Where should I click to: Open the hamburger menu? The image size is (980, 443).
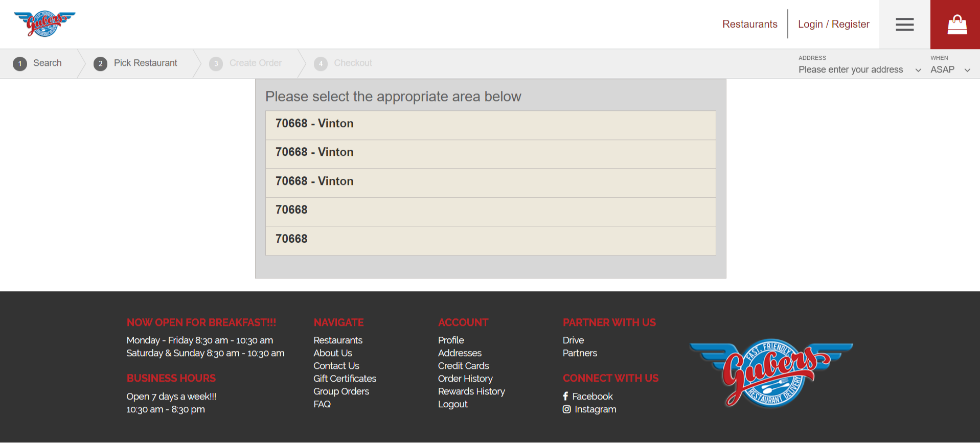tap(904, 25)
